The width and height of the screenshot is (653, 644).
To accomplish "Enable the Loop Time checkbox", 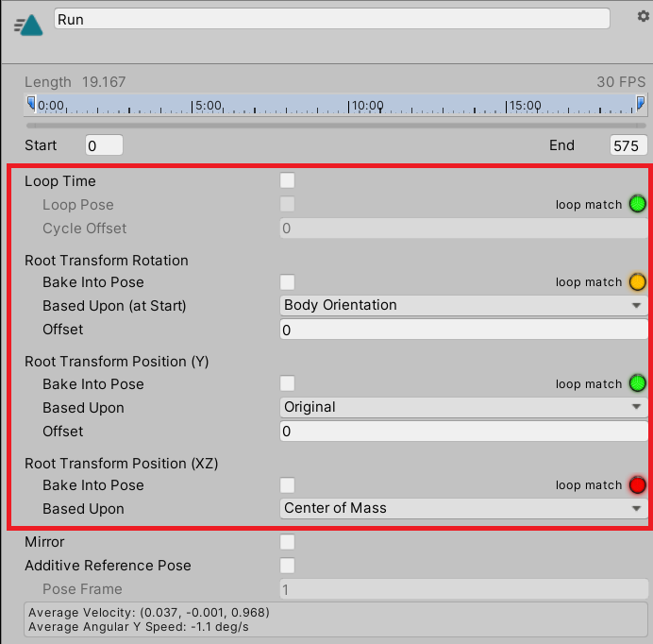I will pos(288,180).
